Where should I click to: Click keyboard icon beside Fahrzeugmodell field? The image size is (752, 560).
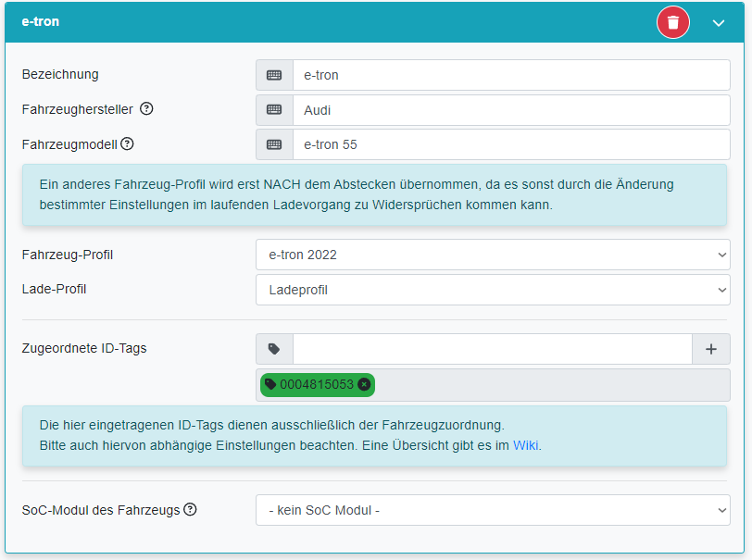coord(274,144)
